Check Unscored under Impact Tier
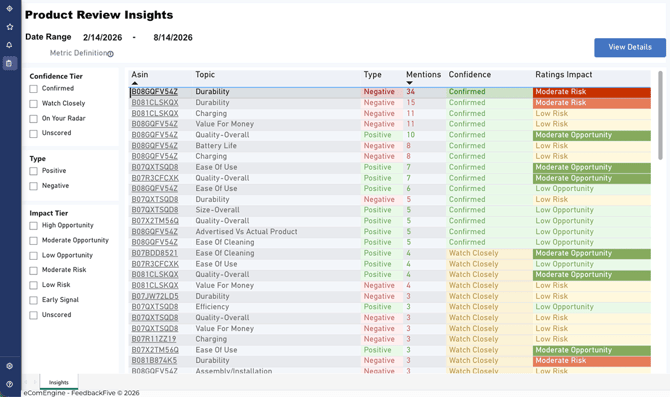Viewport: 670px width, 397px height. tap(33, 315)
